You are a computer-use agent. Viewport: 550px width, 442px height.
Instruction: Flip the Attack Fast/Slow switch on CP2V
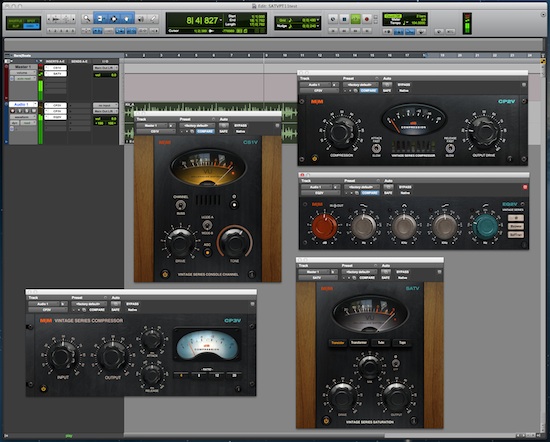pos(376,148)
